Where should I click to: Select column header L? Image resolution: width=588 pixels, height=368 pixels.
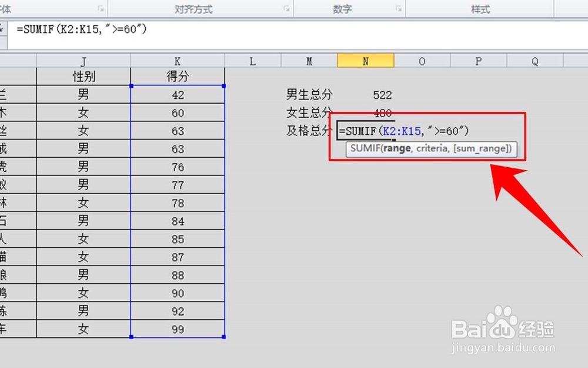[x=252, y=61]
